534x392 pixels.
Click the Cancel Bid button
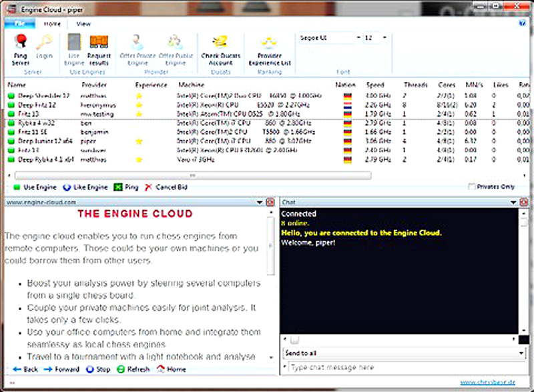tap(166, 187)
